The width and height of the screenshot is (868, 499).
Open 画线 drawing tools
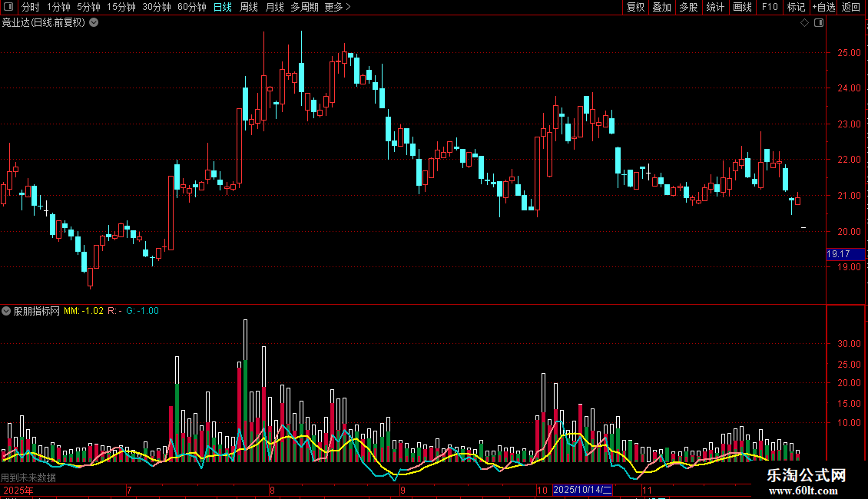(x=742, y=7)
